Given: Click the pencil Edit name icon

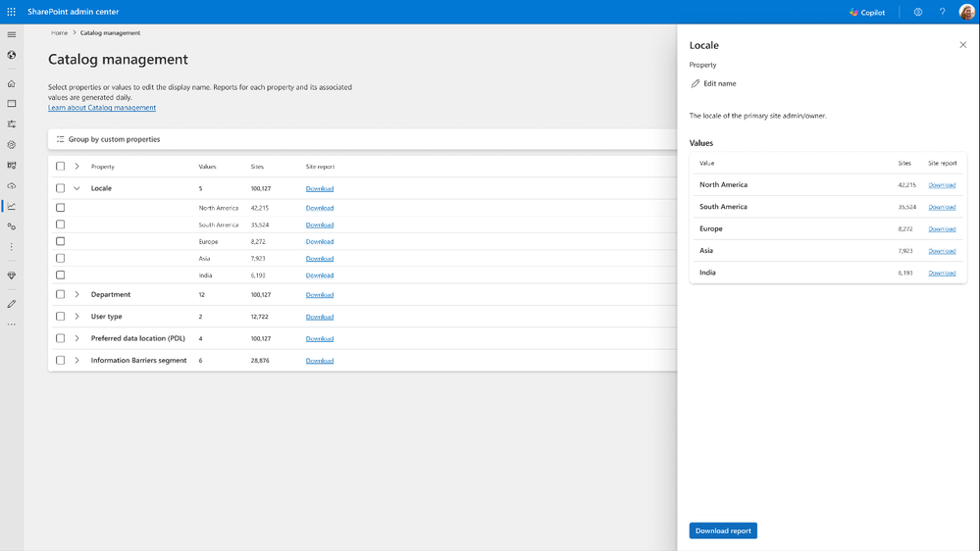Looking at the screenshot, I should click(695, 83).
